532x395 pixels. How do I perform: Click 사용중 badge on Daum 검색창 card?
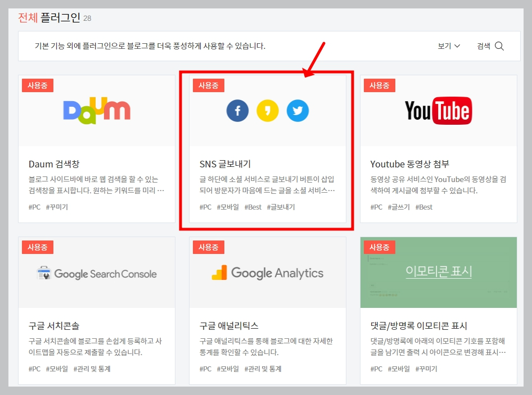[x=38, y=85]
